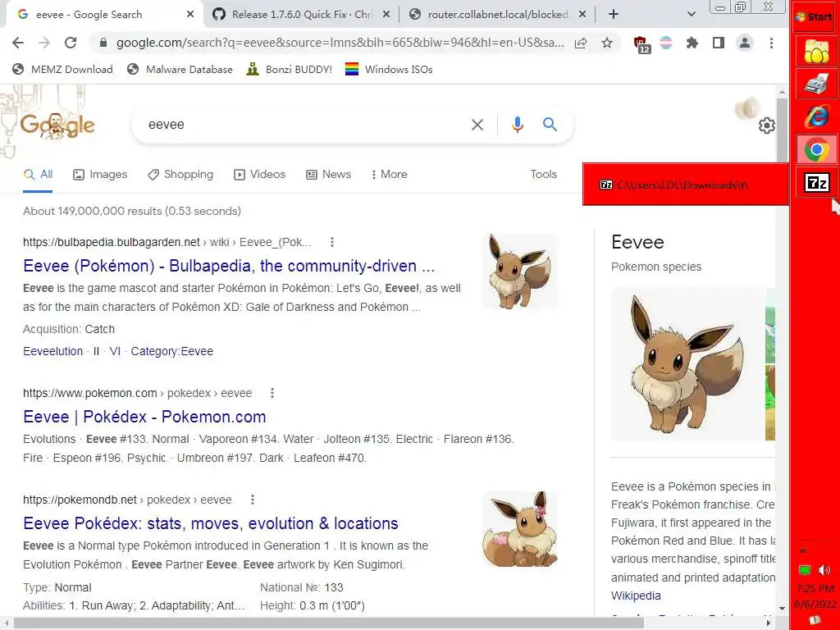
Task: Open the Category:Eevee sublink
Action: 172,351
